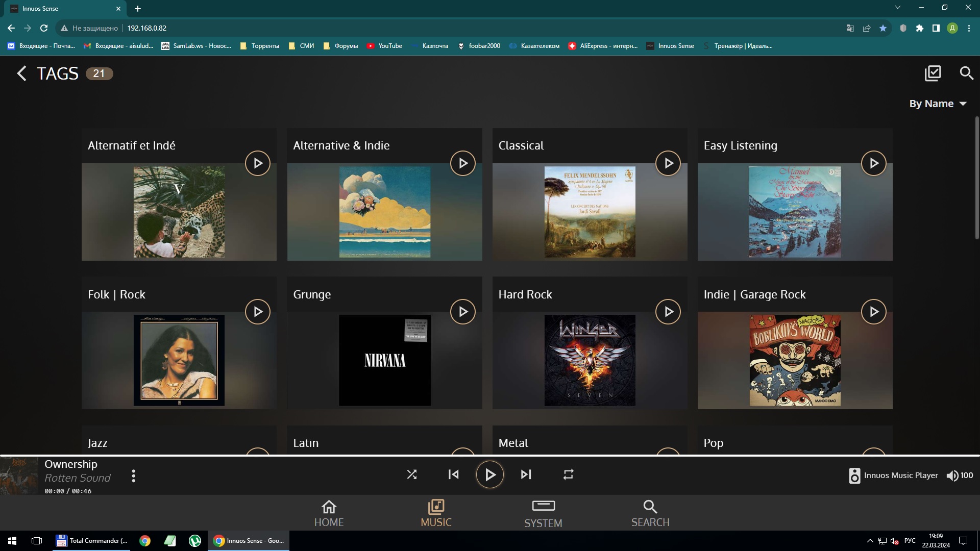
Task: Reload the browser page
Action: pyautogui.click(x=44, y=28)
